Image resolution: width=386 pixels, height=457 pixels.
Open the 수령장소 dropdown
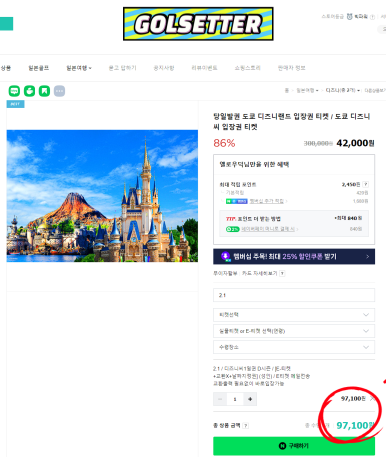pos(294,347)
